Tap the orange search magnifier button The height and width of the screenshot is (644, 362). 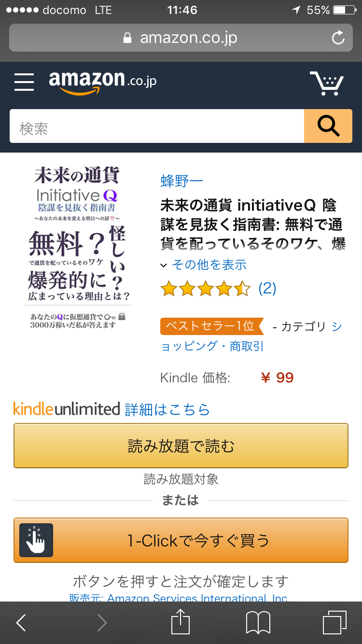328,126
